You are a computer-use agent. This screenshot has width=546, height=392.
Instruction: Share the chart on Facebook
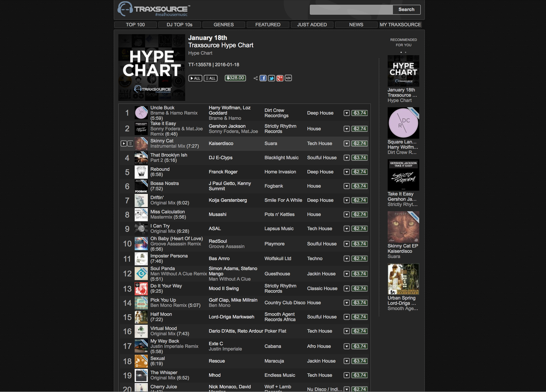point(263,78)
